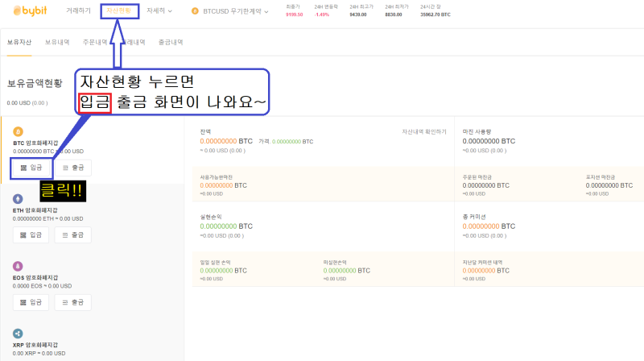Open the 거래하기 menu item
Screen dimensions: 644x361
[x=78, y=10]
